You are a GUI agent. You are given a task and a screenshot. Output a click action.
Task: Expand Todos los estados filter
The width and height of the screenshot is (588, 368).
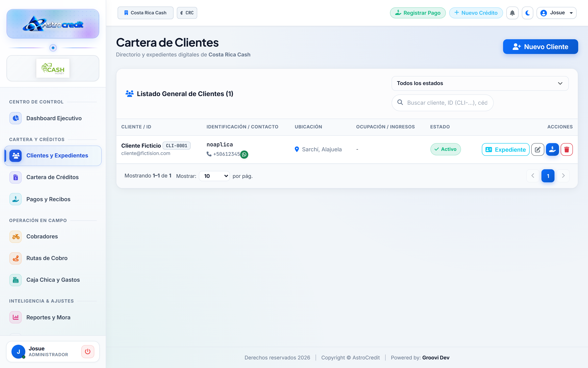coord(480,83)
